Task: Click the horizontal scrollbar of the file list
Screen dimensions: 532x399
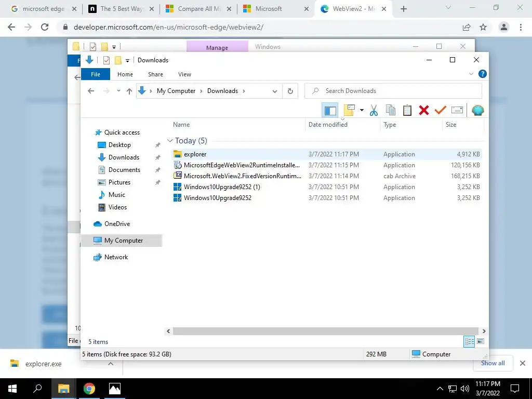Action: [326, 331]
